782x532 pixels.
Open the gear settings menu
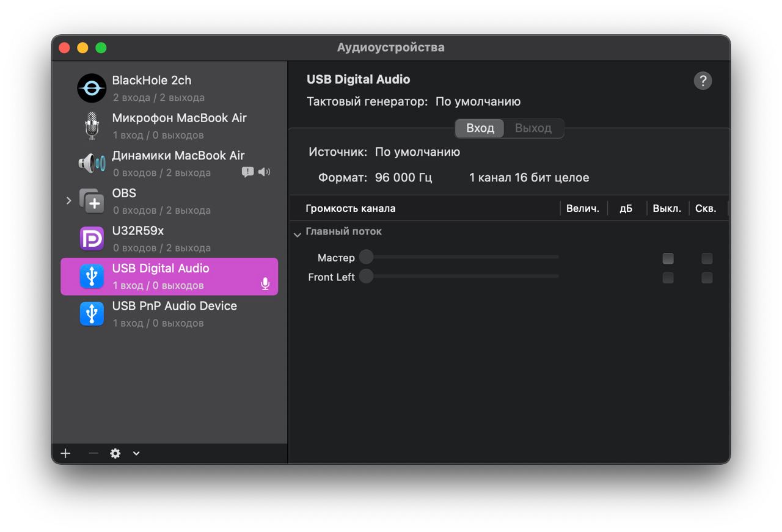pos(115,453)
